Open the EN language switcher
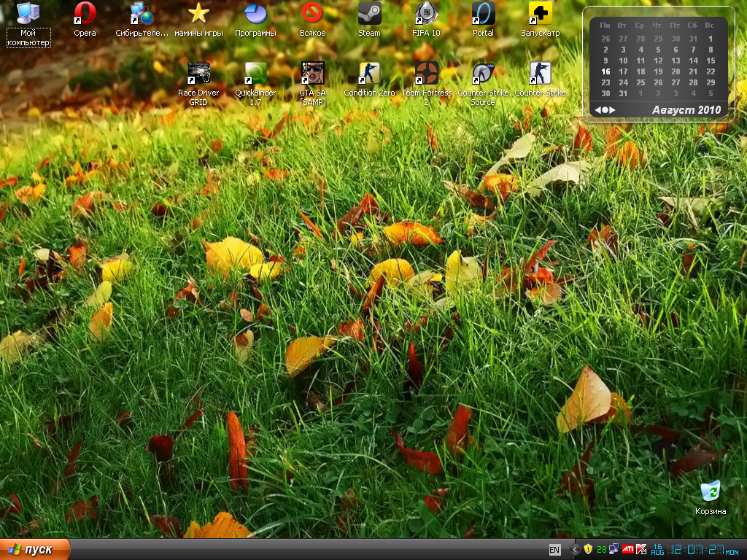Viewport: 747px width, 560px height. pyautogui.click(x=554, y=549)
